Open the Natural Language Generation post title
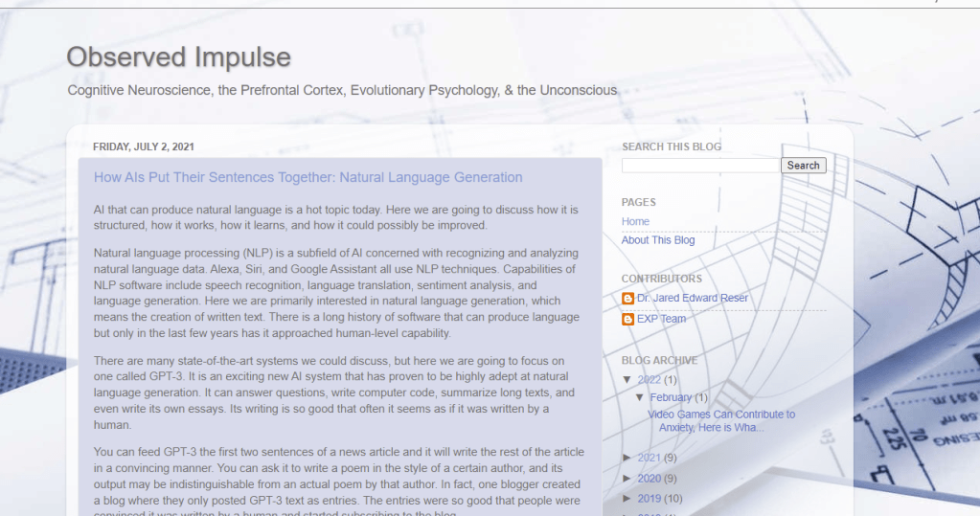This screenshot has width=980, height=516. click(x=308, y=177)
